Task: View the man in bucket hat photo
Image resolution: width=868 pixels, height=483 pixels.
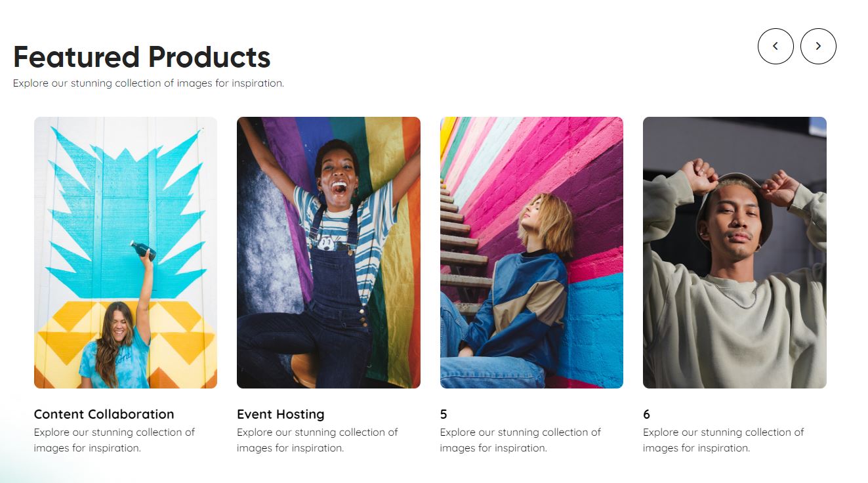Action: click(735, 253)
